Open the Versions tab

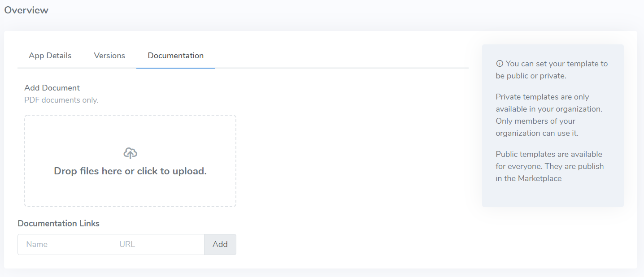point(109,56)
